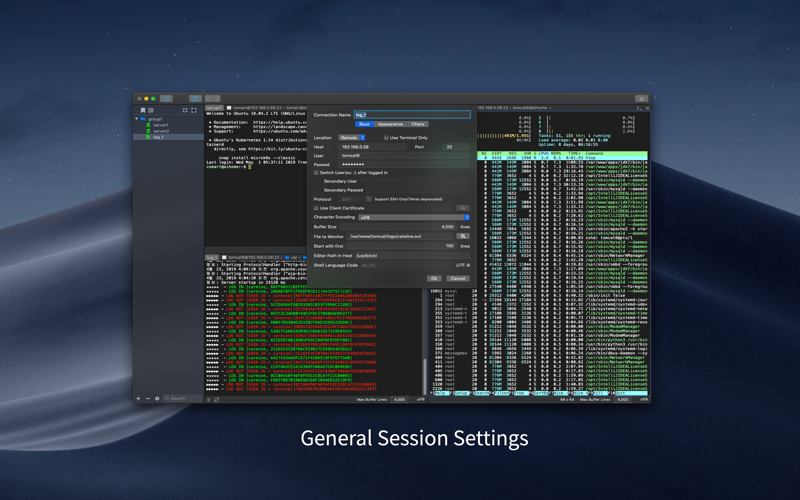800x500 pixels.
Task: Click the green log_1 icon in sidebar
Action: [x=148, y=137]
